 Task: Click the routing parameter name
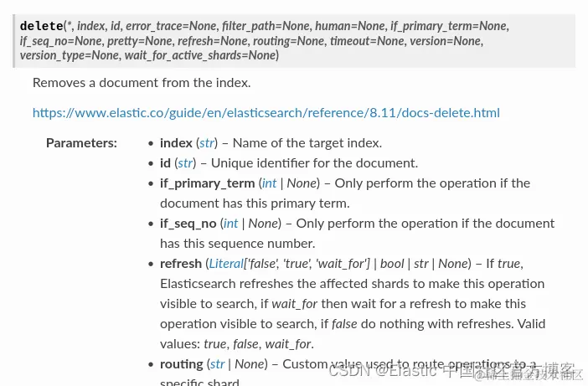coord(182,364)
